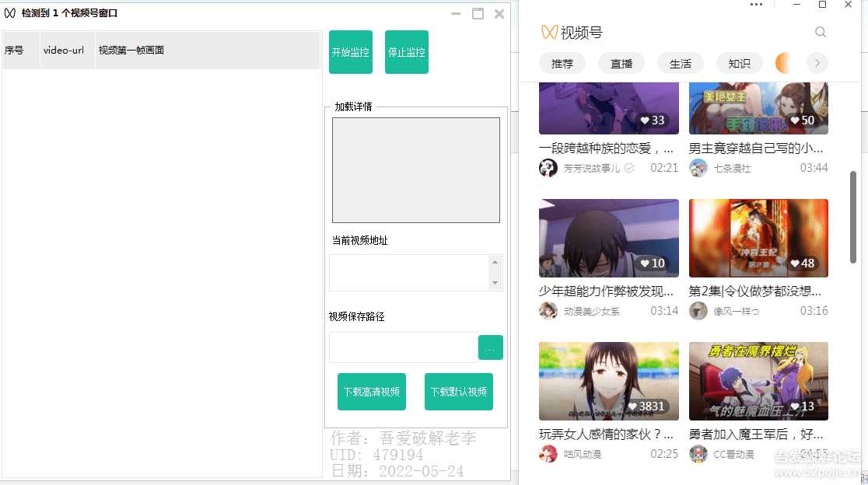The height and width of the screenshot is (485, 868).
Task: Select the 直播 category tab
Action: (621, 64)
